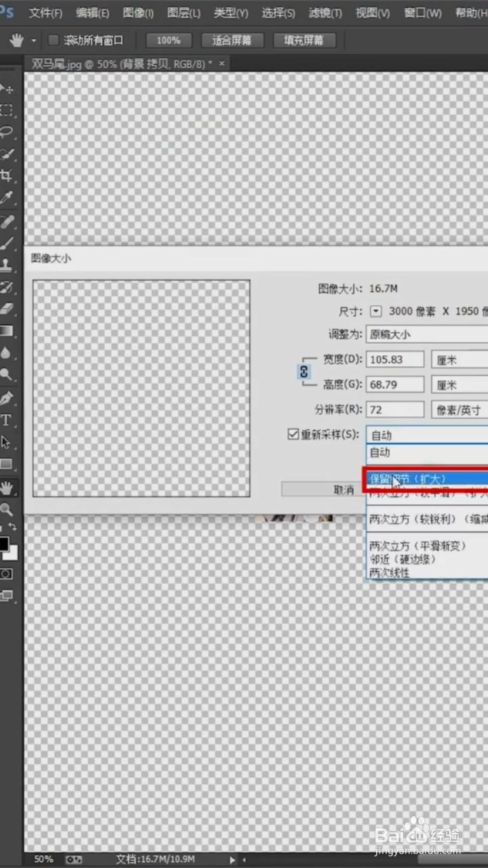Select the Hand tool in the toolbox

(x=7, y=487)
